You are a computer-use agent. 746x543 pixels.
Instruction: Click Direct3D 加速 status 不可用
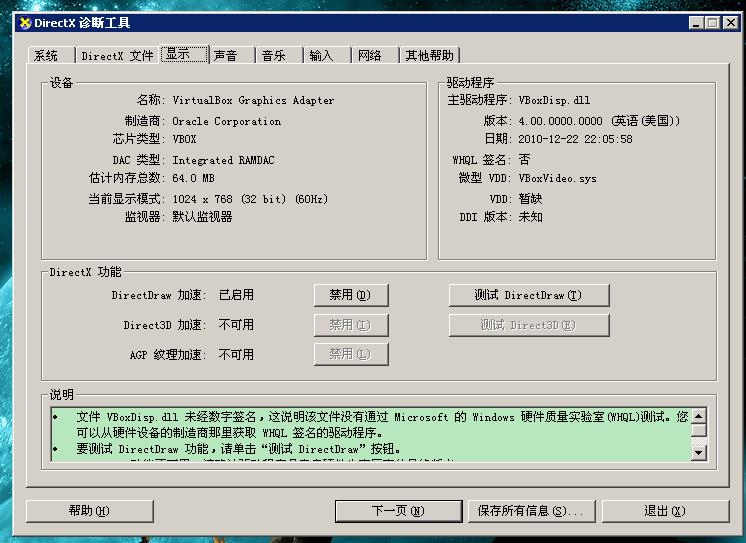(x=236, y=325)
